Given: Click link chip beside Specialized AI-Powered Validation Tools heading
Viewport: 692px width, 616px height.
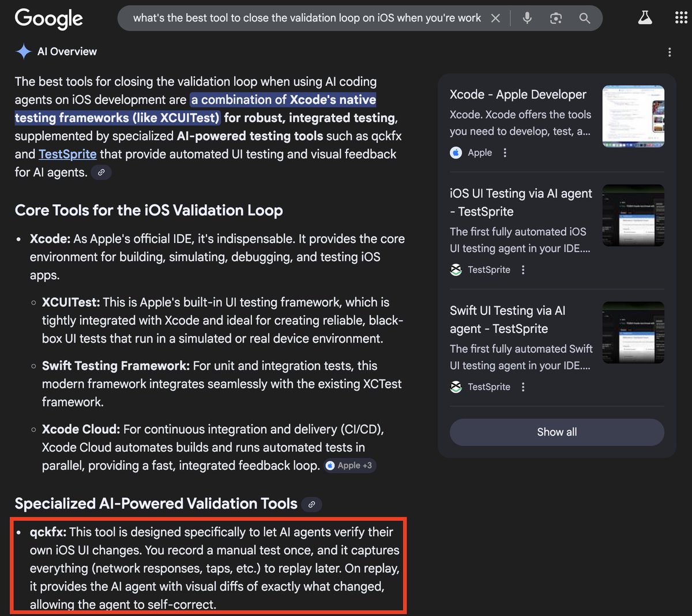Looking at the screenshot, I should pos(311,504).
